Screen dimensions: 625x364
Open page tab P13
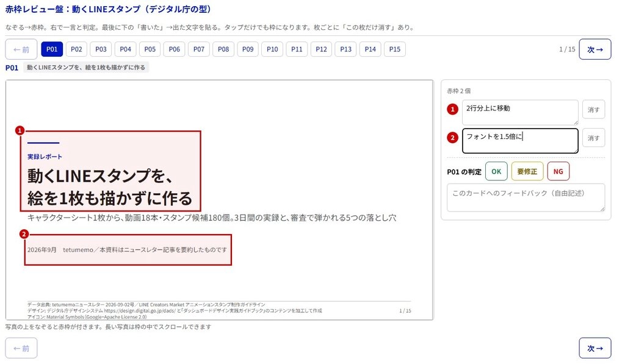(346, 49)
